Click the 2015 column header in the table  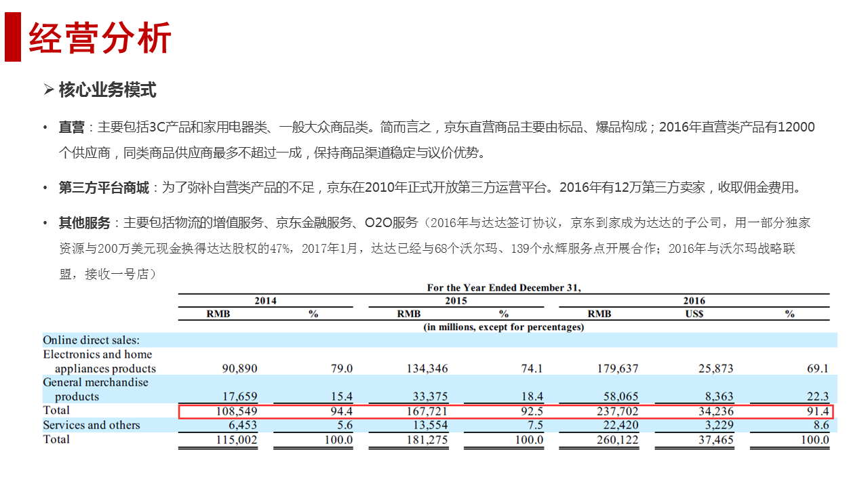point(456,301)
